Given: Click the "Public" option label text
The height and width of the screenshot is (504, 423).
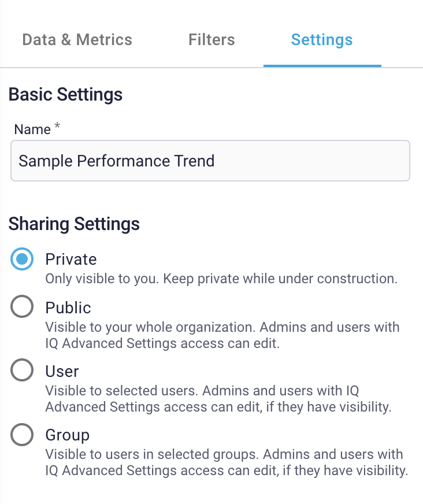Looking at the screenshot, I should tap(68, 307).
